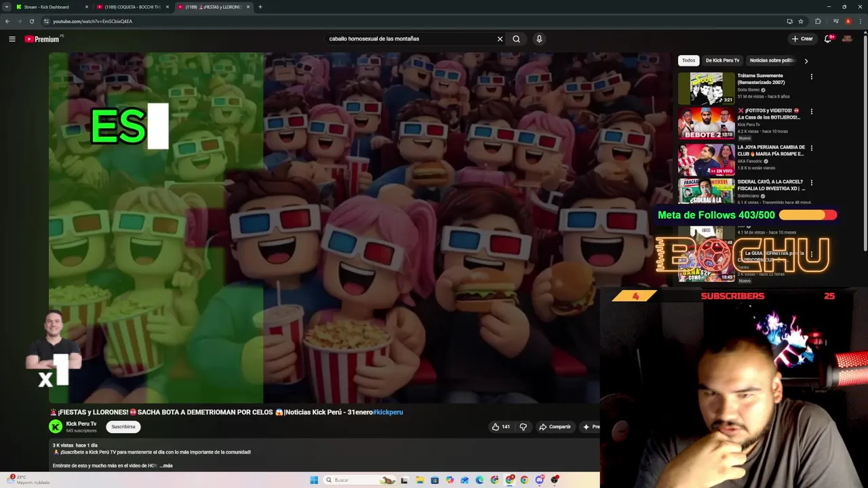Open Chrome media controls icon

[x=835, y=21]
